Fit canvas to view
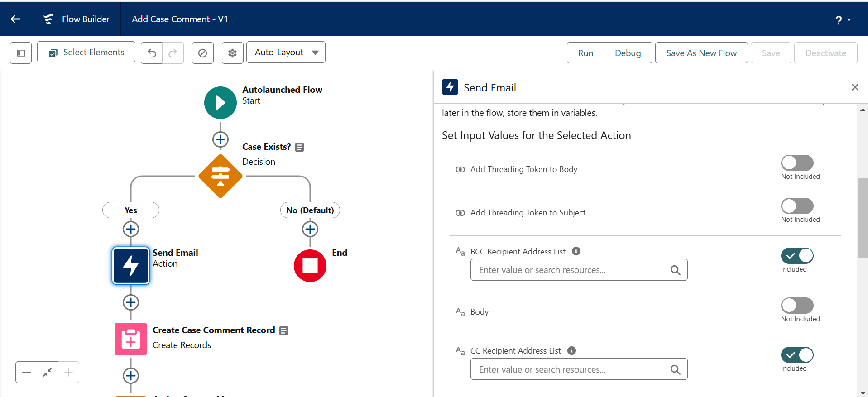 pyautogui.click(x=47, y=372)
